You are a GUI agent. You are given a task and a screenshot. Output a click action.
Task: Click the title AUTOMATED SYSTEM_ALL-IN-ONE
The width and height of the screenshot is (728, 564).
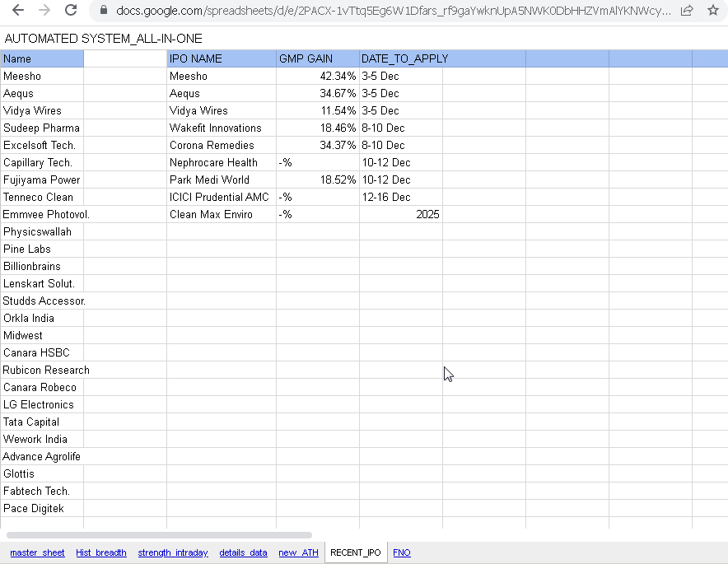[103, 39]
